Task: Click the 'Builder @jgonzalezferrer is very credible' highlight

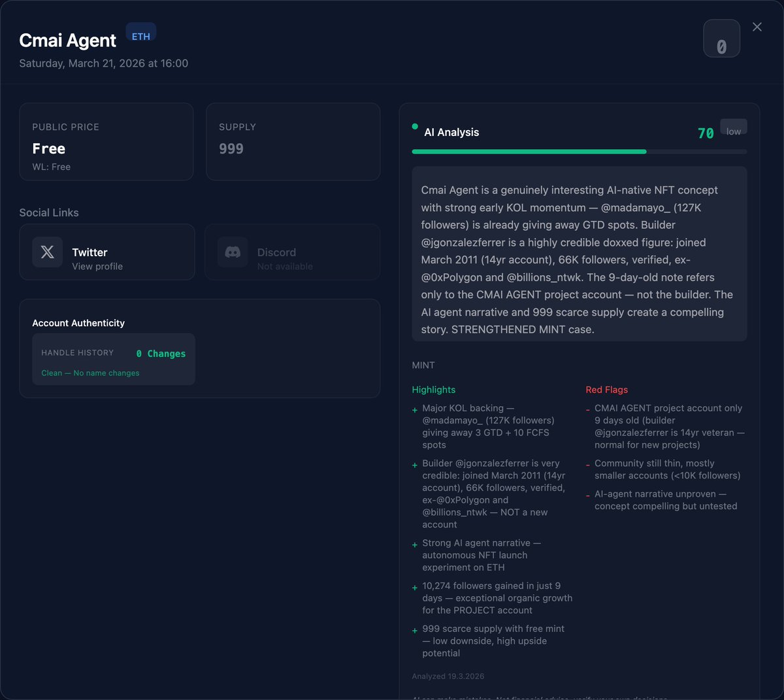Action: [493, 494]
